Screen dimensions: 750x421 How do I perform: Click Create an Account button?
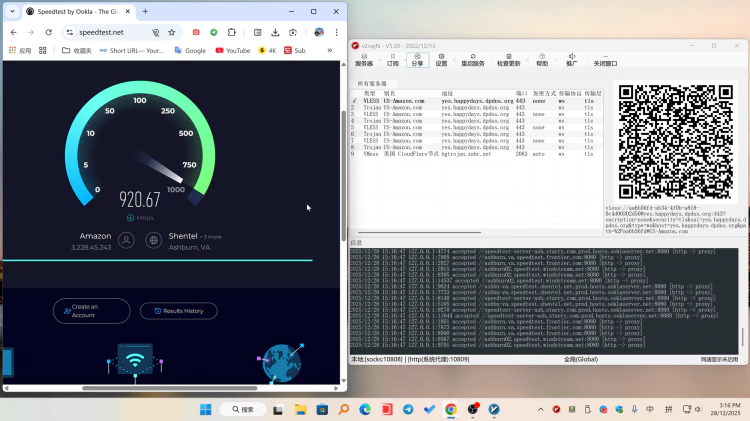[x=91, y=311]
